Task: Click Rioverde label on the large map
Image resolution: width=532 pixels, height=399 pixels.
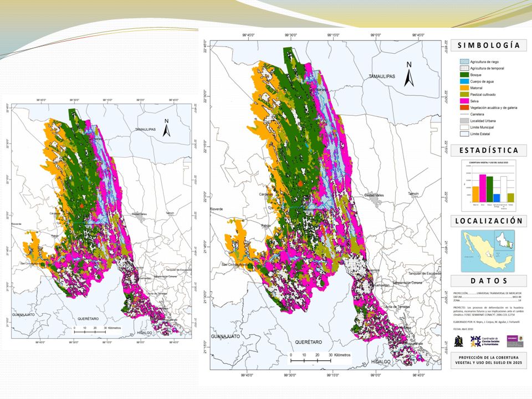Action: [217, 209]
